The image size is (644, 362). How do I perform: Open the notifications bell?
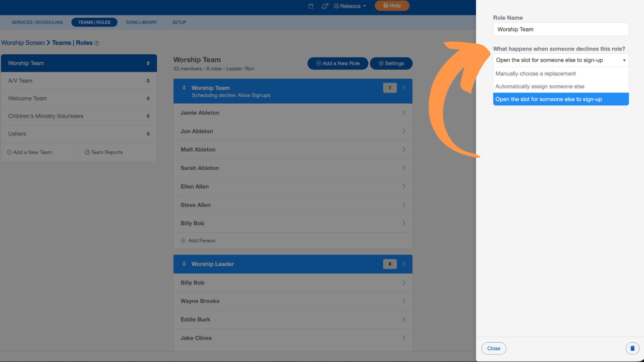(324, 6)
